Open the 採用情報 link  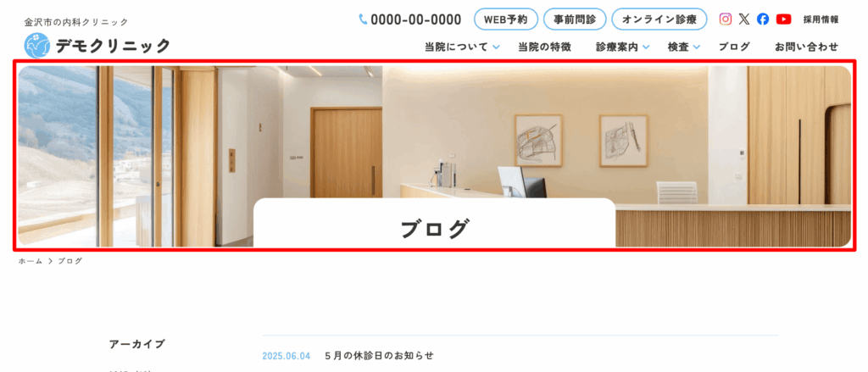click(821, 19)
